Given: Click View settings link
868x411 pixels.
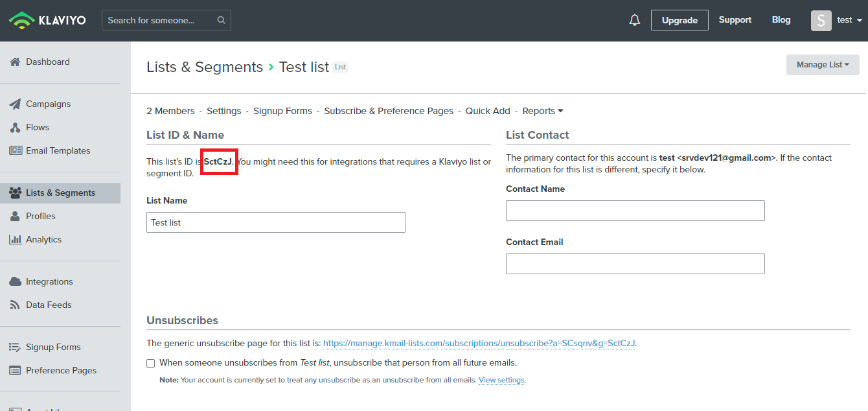Looking at the screenshot, I should tap(501, 381).
